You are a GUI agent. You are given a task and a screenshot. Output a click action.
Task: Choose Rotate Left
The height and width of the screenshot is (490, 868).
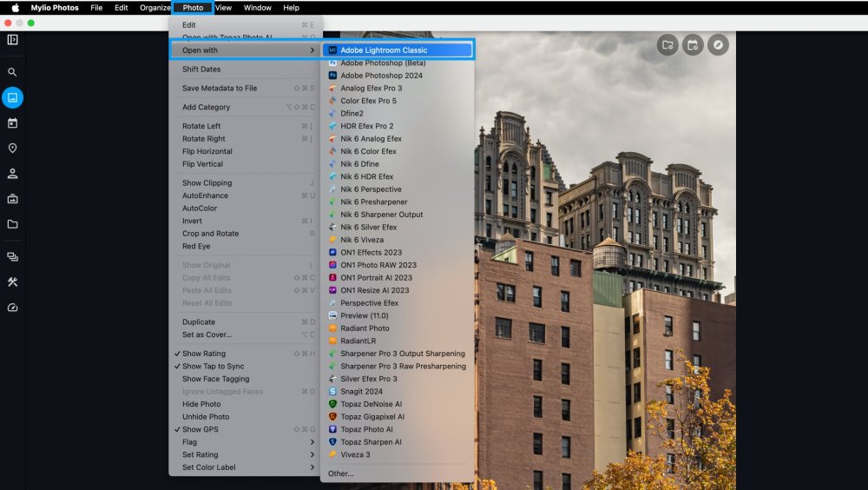click(x=245, y=126)
